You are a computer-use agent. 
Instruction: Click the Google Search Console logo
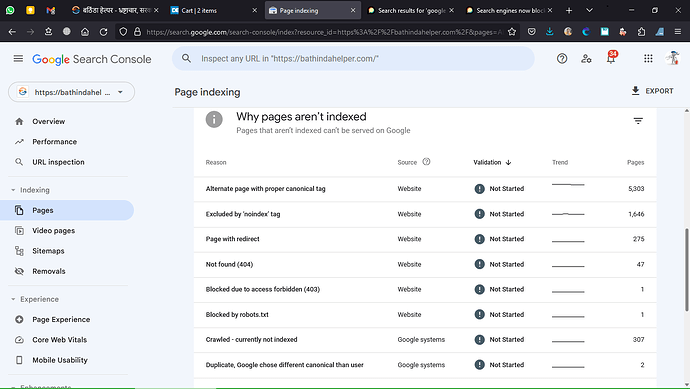[92, 59]
